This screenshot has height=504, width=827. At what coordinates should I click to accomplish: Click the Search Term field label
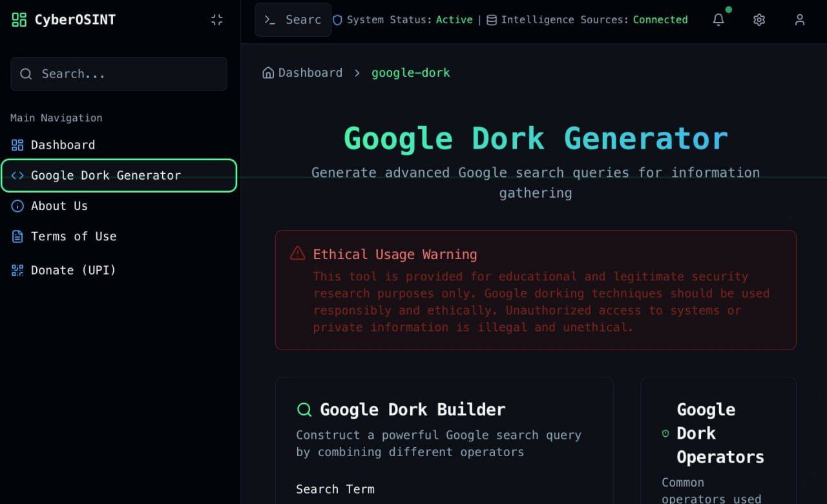pyautogui.click(x=335, y=489)
